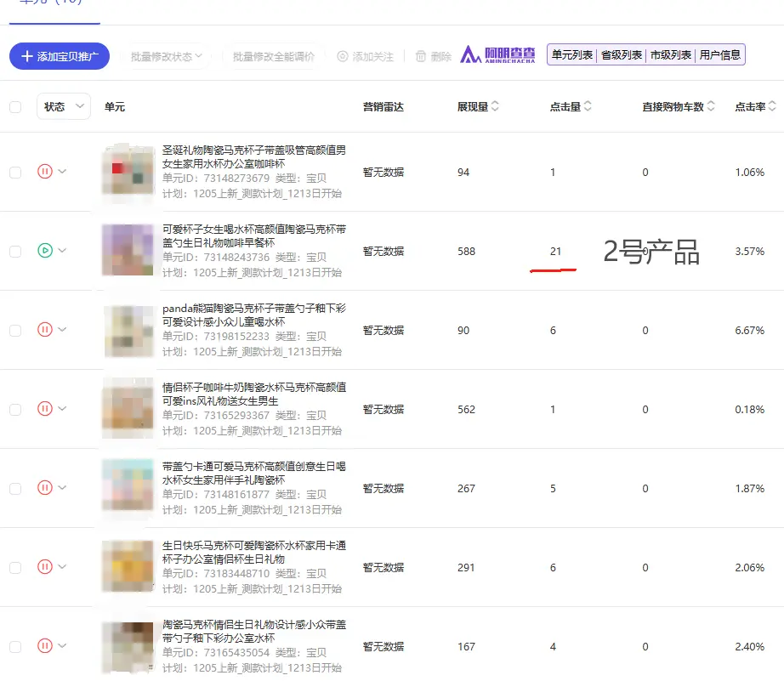Check the checkbox beside the 2号产品 row
Viewport: 784px width, 681px height.
14,250
